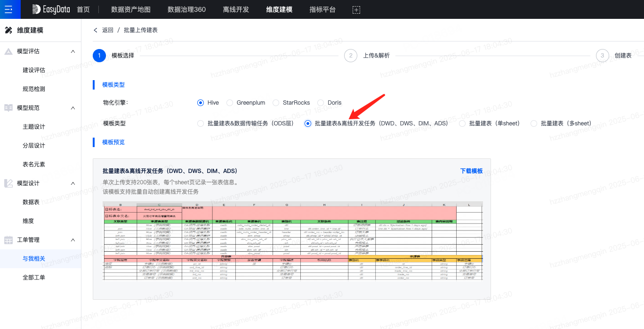
Task: Click the 模板预览 section heading
Action: (x=113, y=142)
